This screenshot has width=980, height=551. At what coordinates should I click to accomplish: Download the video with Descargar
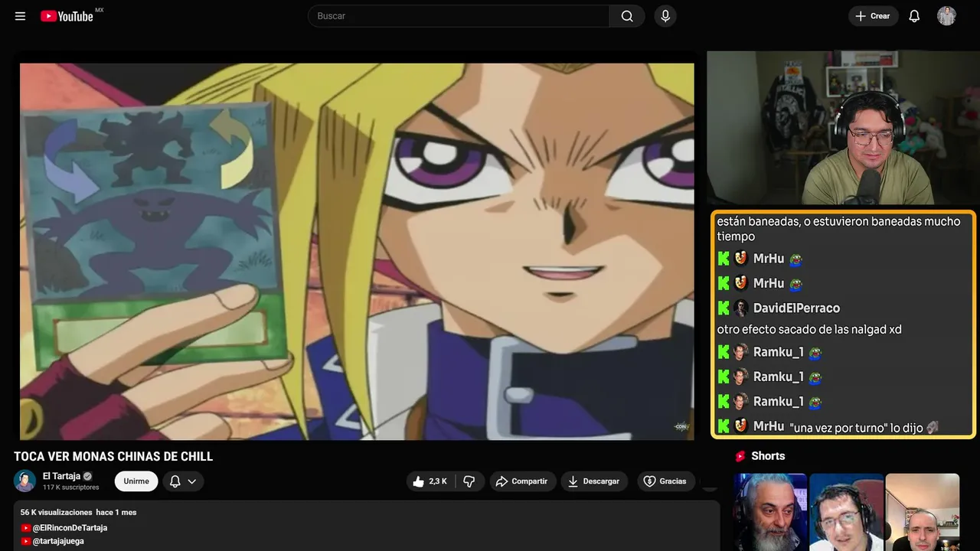pyautogui.click(x=594, y=481)
